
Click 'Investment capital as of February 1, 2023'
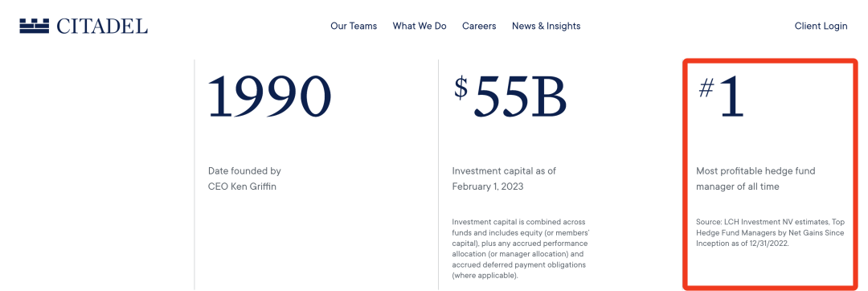point(504,178)
